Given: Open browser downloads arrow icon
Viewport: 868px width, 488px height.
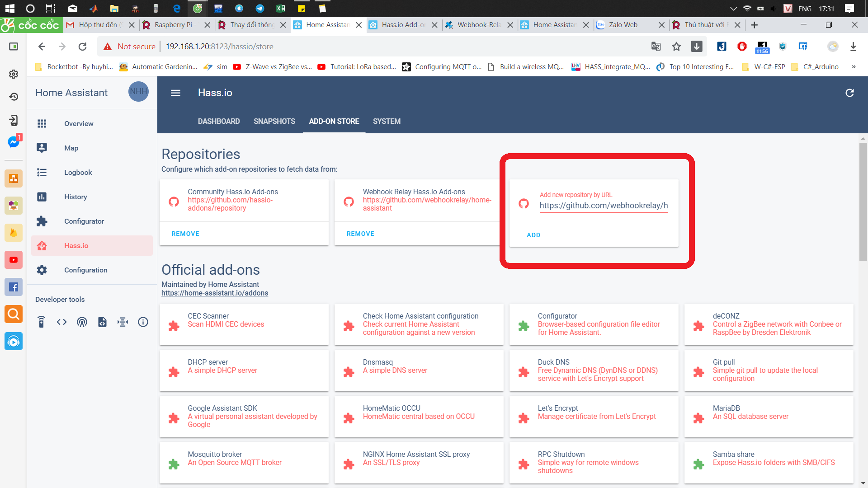Looking at the screenshot, I should 853,47.
